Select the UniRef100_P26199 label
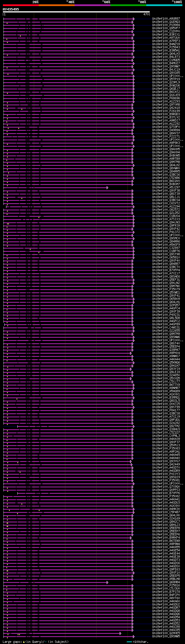 (x=166, y=111)
